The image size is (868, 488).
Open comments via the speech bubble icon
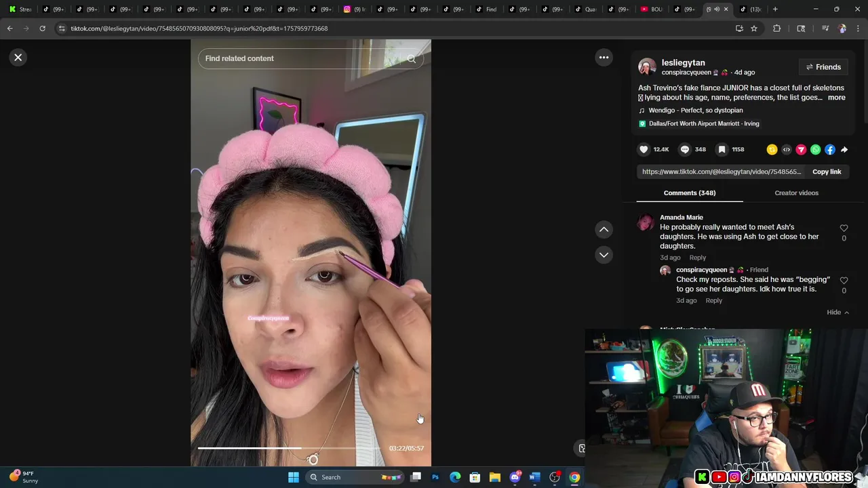pyautogui.click(x=685, y=150)
